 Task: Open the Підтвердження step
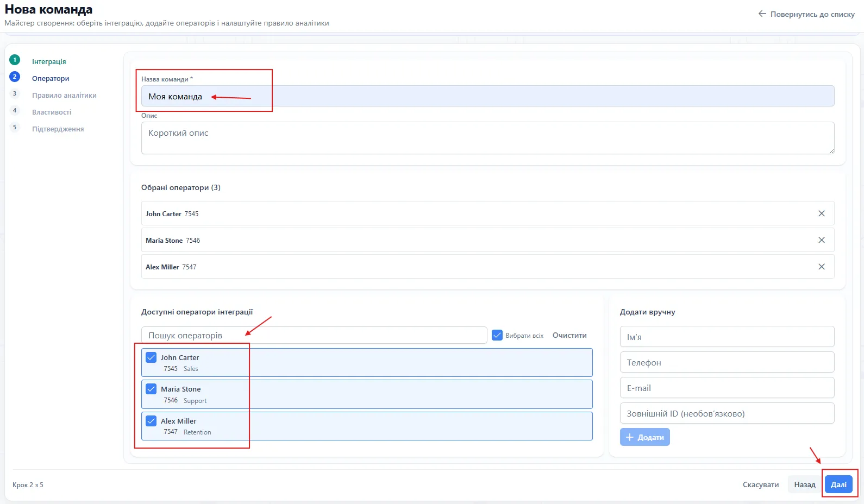pos(58,129)
